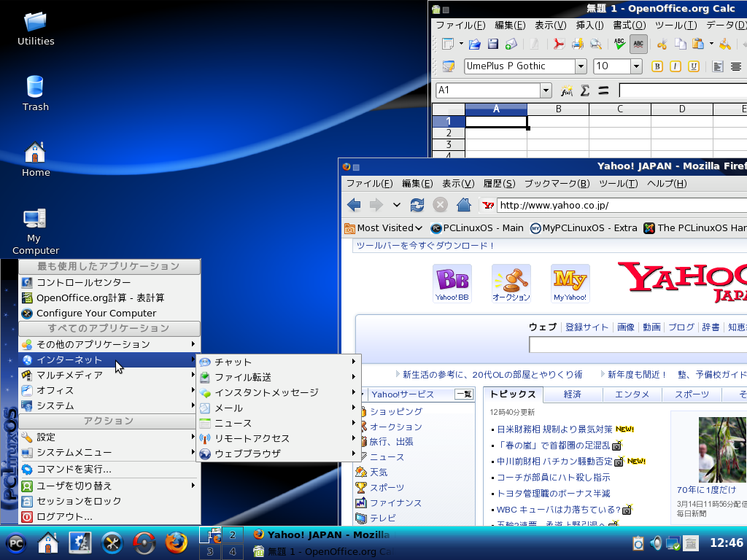Click the Paste icon in Calc toolbar
Viewport: 747px width, 560px height.
coord(698,44)
